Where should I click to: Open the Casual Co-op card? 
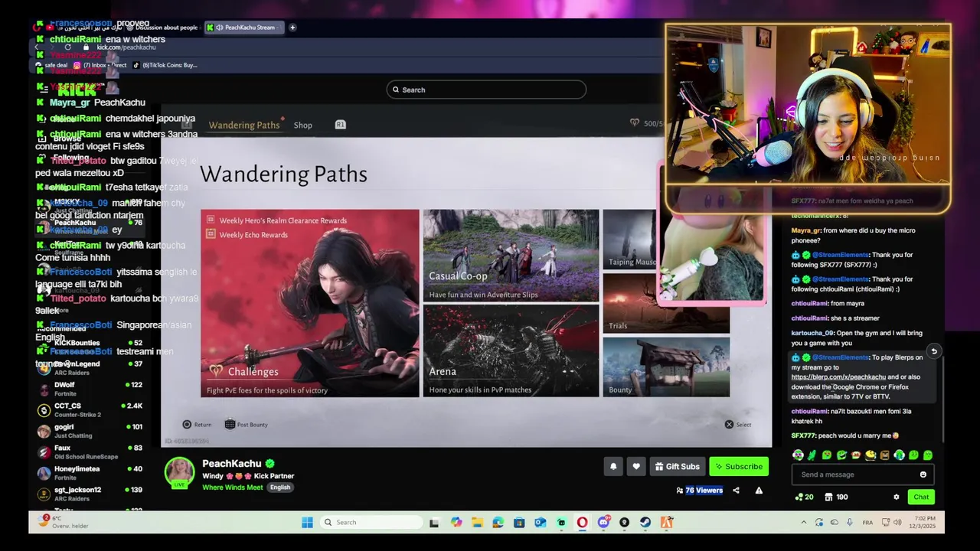point(511,256)
